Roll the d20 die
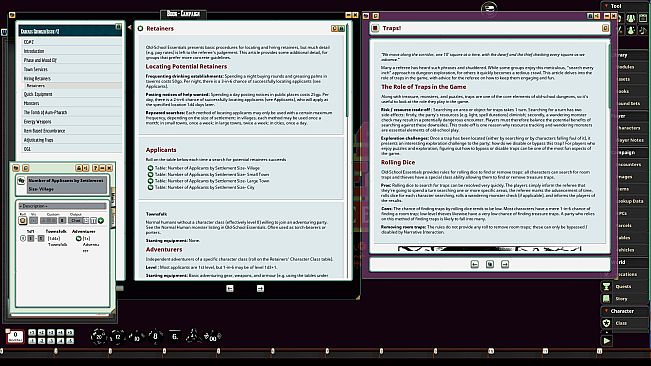The height and width of the screenshot is (366, 651). point(99,336)
